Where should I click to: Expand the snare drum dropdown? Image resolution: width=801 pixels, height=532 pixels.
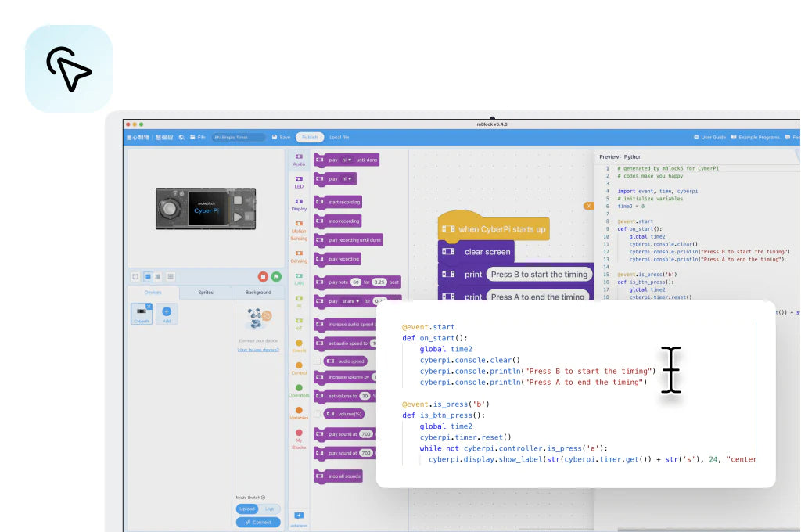click(x=352, y=300)
